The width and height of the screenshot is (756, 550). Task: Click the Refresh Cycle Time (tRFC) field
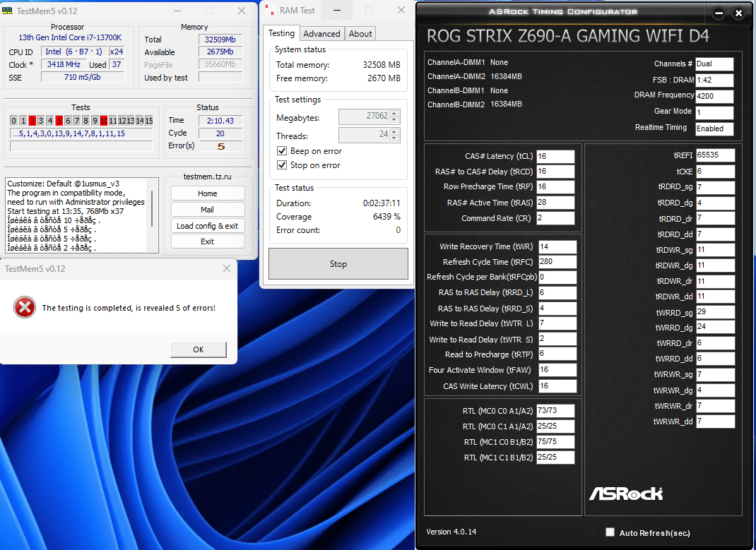coord(557,262)
